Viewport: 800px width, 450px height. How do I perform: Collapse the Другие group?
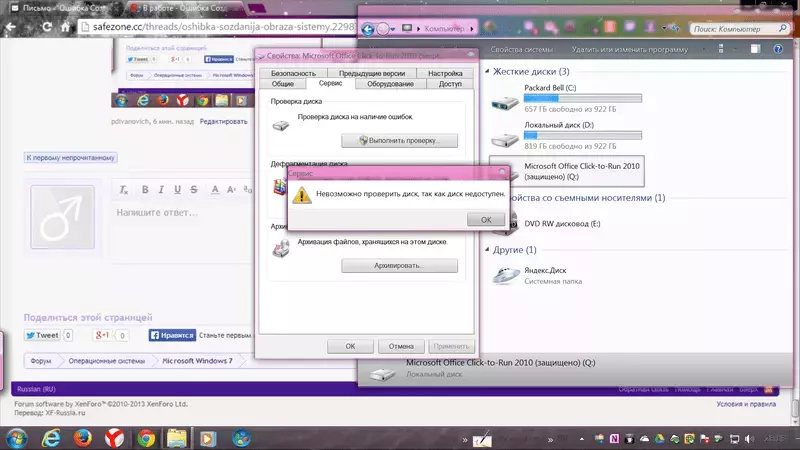[x=487, y=249]
